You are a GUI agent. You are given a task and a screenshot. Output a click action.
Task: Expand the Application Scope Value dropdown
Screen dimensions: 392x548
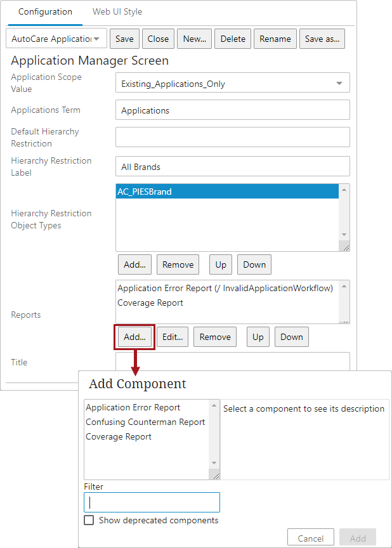(x=233, y=83)
